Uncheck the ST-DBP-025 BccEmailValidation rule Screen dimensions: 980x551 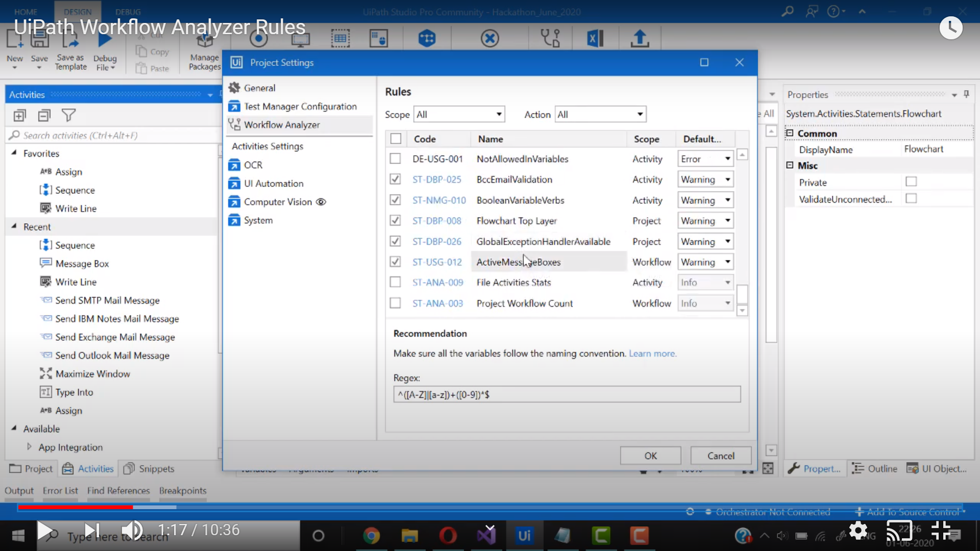(x=395, y=179)
